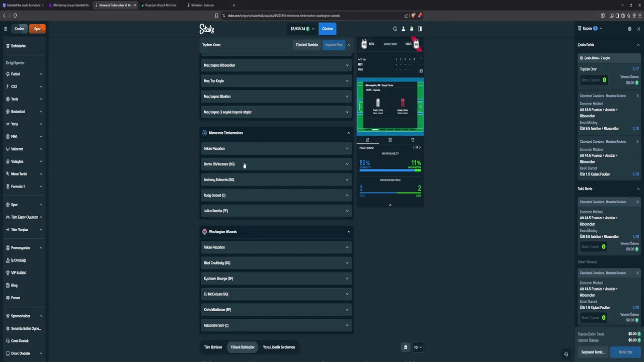Click the Bahis Yap button
The width and height of the screenshot is (644, 362).
click(625, 352)
